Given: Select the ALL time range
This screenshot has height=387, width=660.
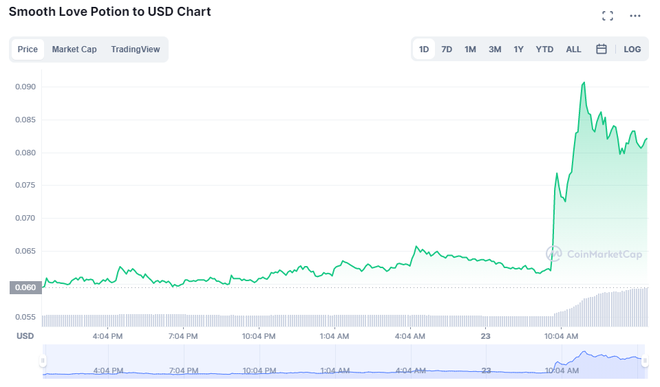Looking at the screenshot, I should tap(573, 49).
